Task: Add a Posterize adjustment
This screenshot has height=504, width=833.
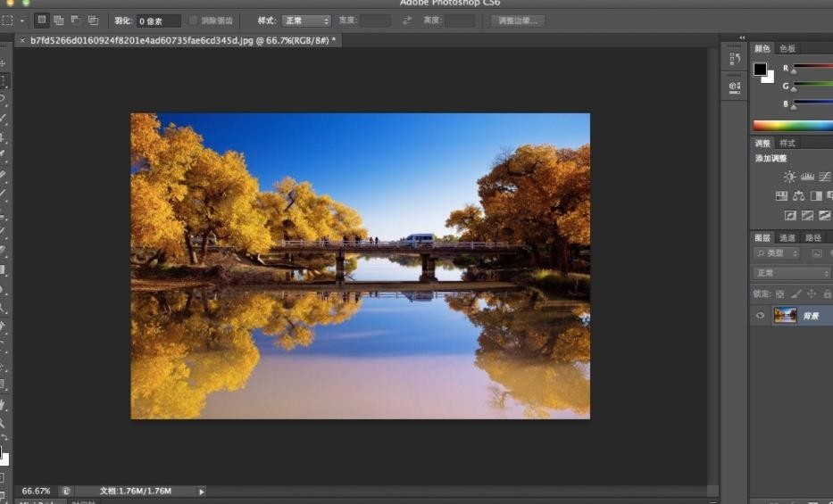Action: pos(807,215)
